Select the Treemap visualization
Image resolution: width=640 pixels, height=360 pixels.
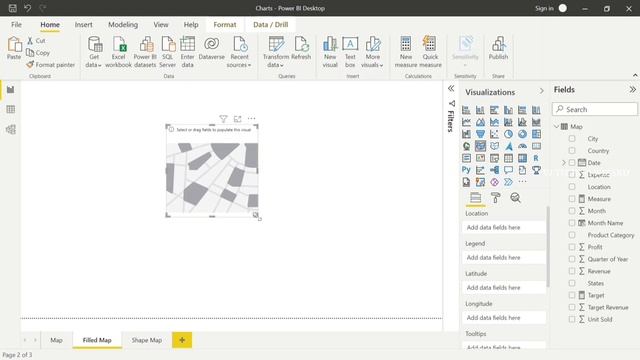click(x=536, y=134)
